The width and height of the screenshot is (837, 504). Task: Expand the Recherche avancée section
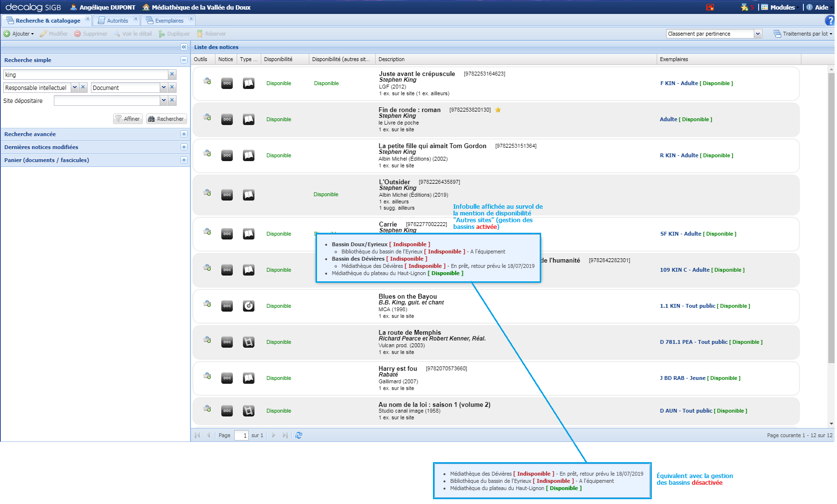[183, 134]
